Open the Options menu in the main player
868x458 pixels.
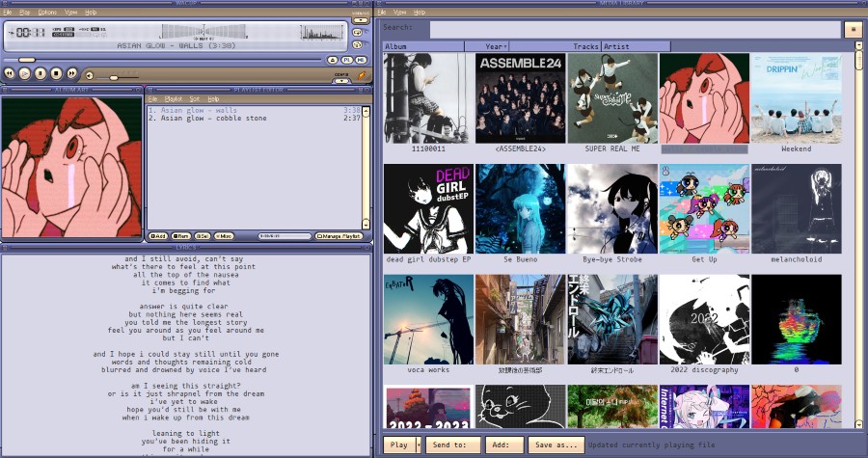(x=47, y=13)
